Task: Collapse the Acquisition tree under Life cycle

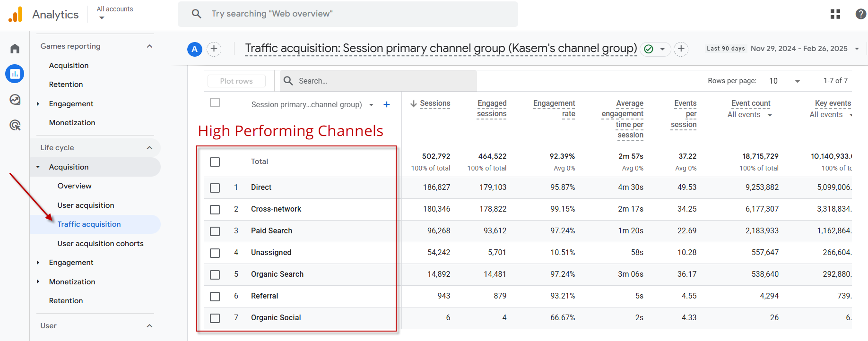Action: point(38,167)
